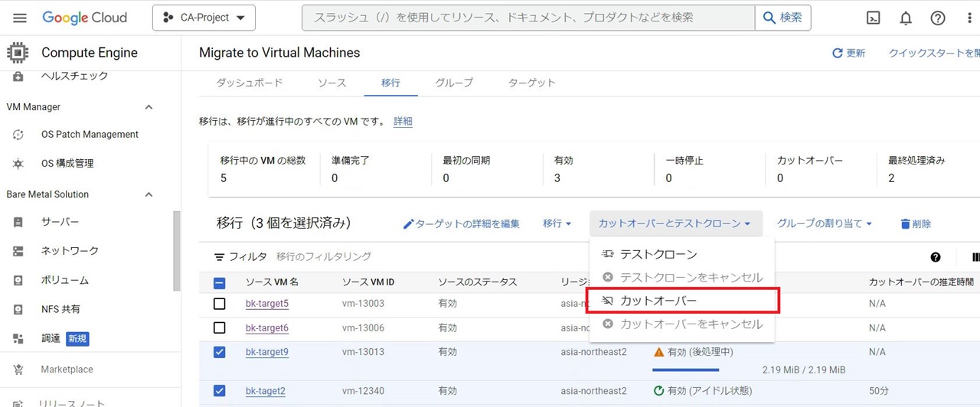Focus the resource search field
Screen dimensions: 980x407
528,18
